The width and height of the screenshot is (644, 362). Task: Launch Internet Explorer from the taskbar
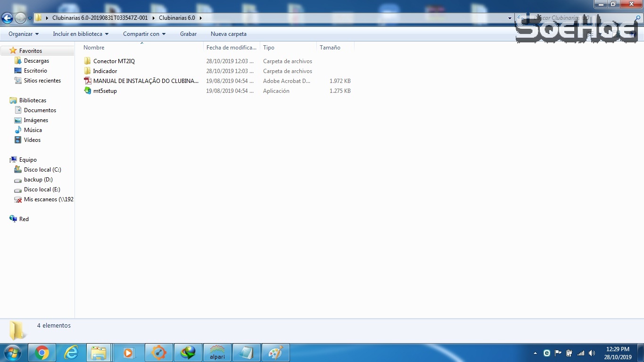[71, 353]
